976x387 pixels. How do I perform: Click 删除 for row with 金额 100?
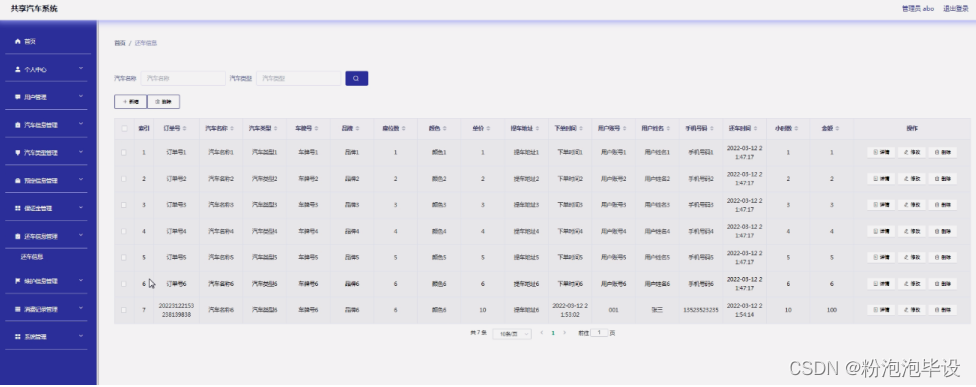pyautogui.click(x=942, y=310)
